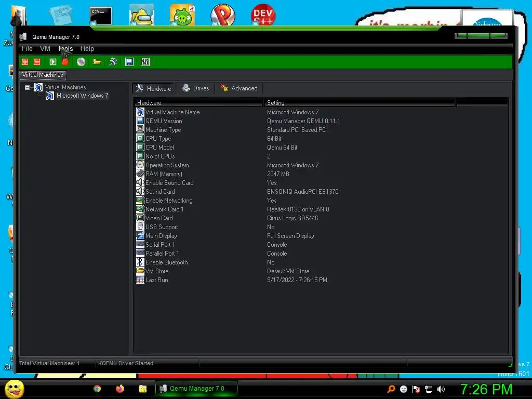This screenshot has width=532, height=399.
Task: Open the Tools menu
Action: [65, 48]
